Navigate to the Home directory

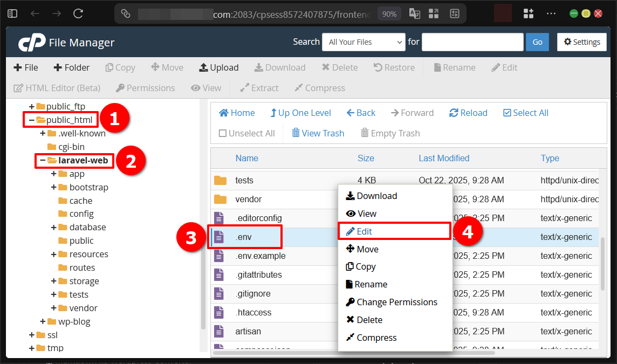click(237, 113)
